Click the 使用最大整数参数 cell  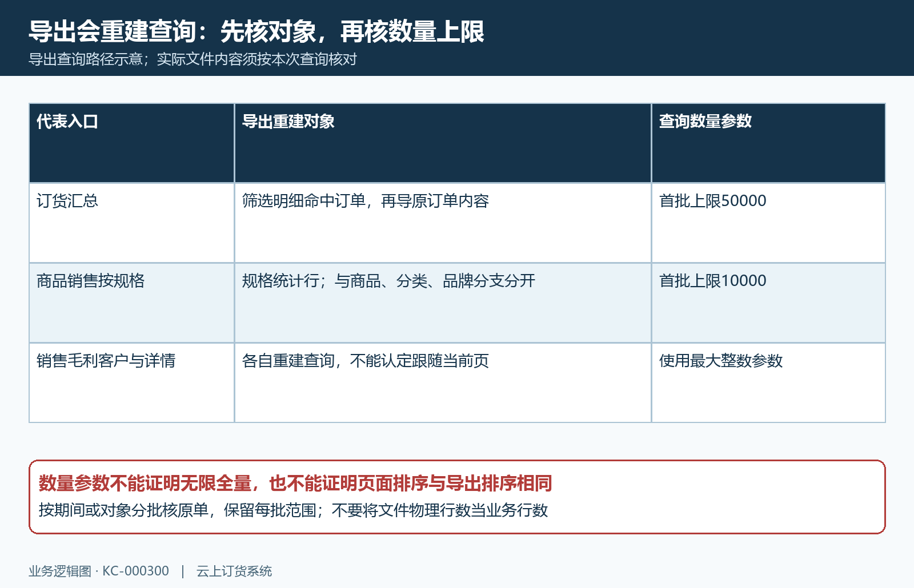click(768, 382)
